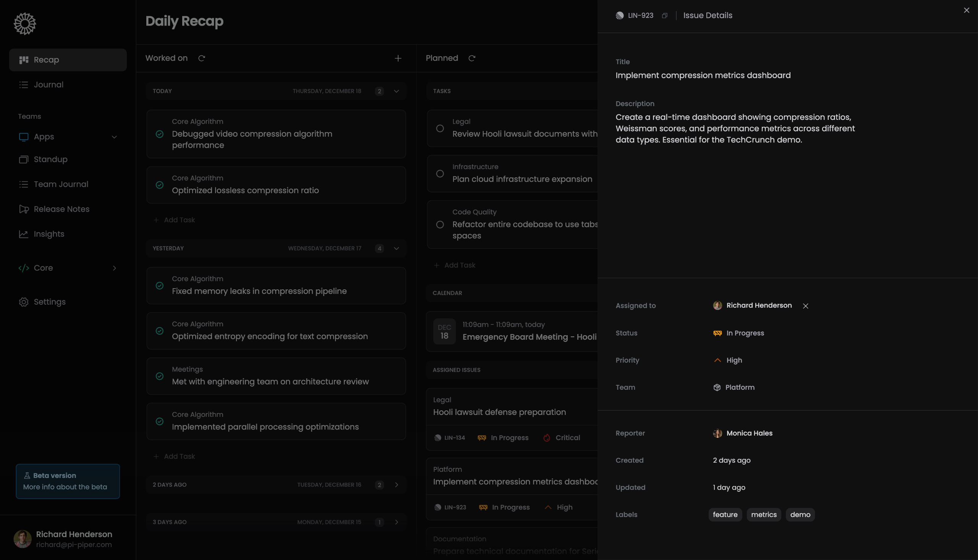This screenshot has height=560, width=978.
Task: Check off Plan cloud infrastructure expansion
Action: (x=440, y=174)
